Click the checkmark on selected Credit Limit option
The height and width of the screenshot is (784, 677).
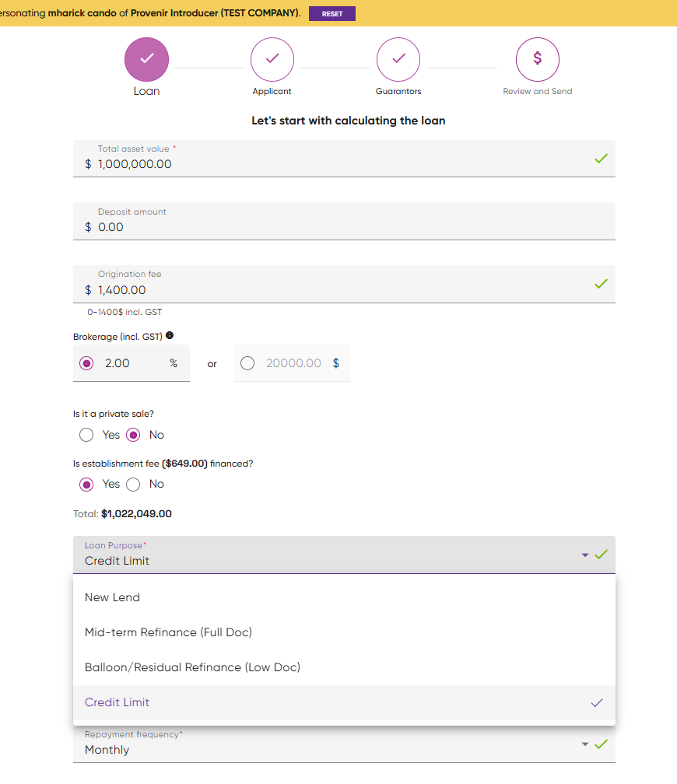pos(596,702)
